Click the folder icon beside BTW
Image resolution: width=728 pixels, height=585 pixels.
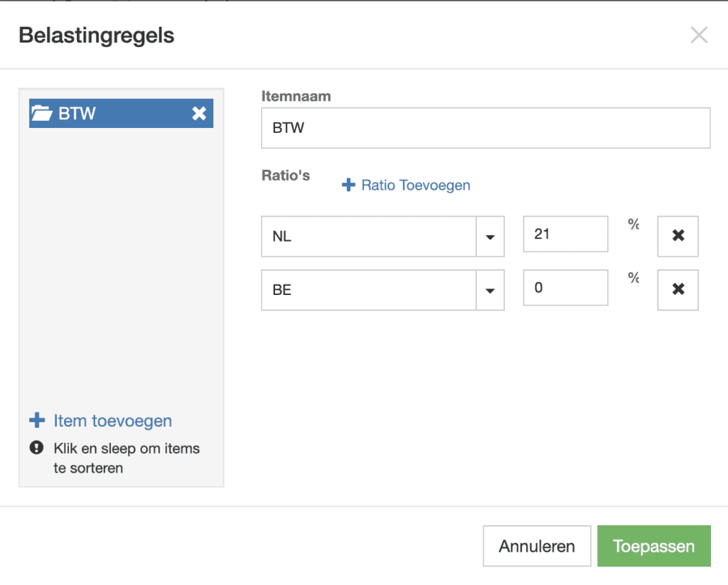click(x=42, y=113)
